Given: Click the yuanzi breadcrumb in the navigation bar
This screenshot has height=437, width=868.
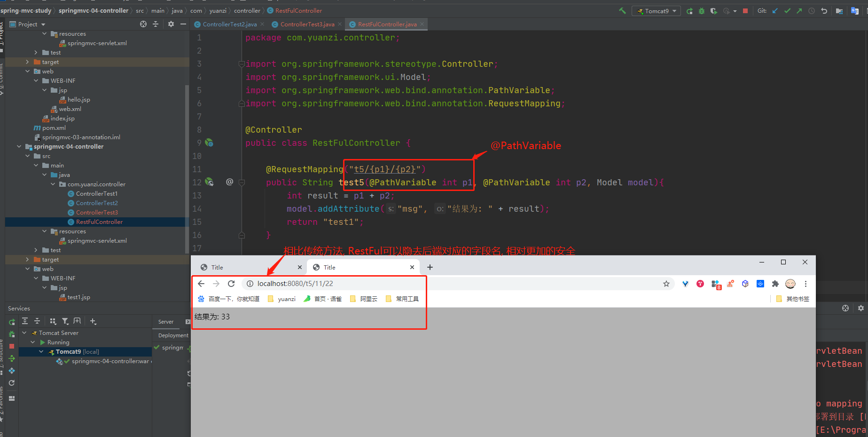Looking at the screenshot, I should (x=218, y=11).
